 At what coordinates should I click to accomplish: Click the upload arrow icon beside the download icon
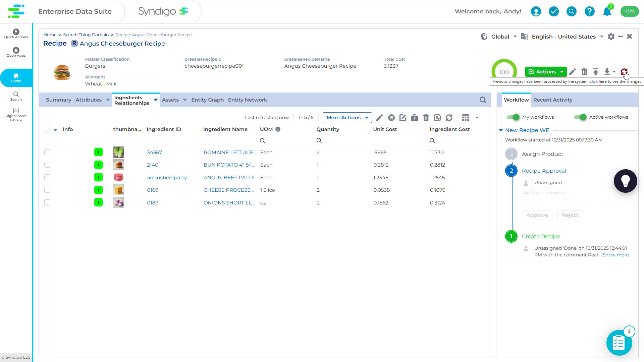[x=596, y=72]
